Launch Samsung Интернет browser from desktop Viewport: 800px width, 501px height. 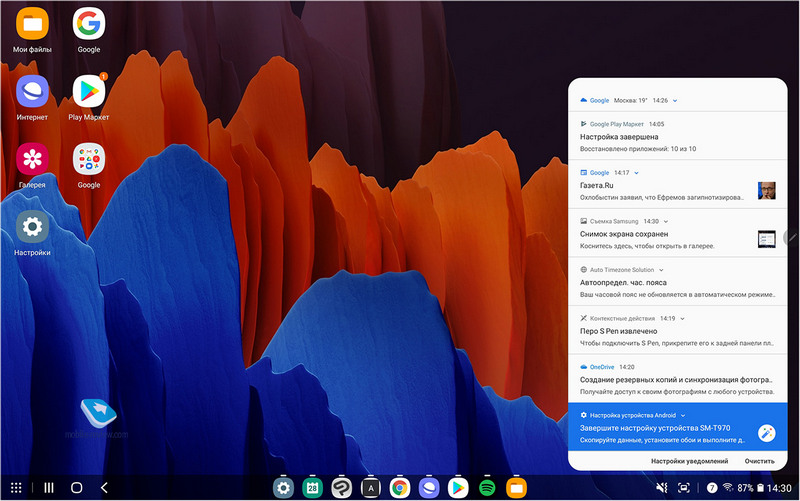(33, 92)
